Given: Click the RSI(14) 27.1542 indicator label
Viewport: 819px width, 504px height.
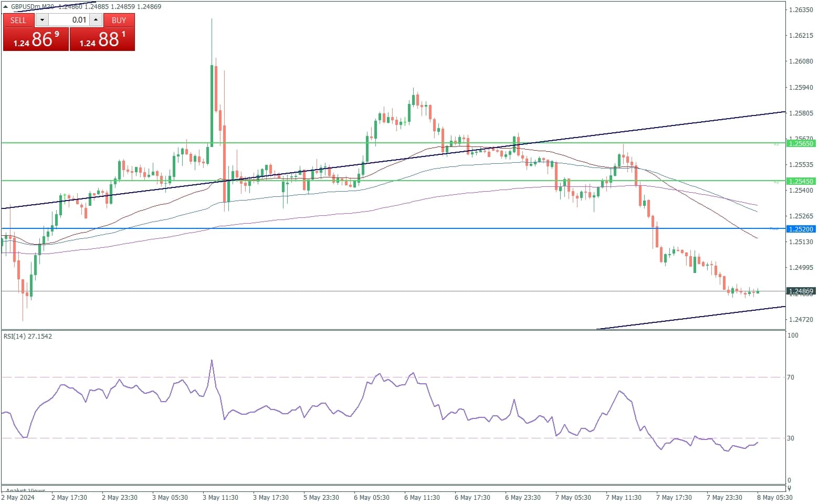Looking at the screenshot, I should 28,337.
